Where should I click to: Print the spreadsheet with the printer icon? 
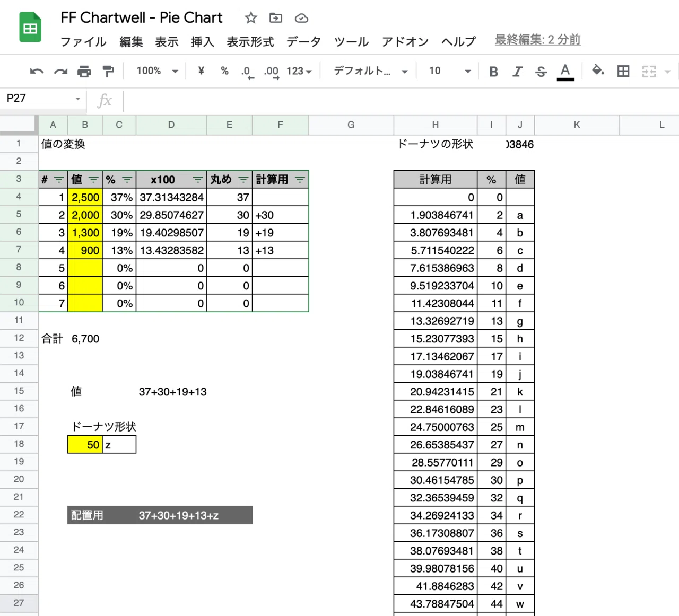(84, 71)
